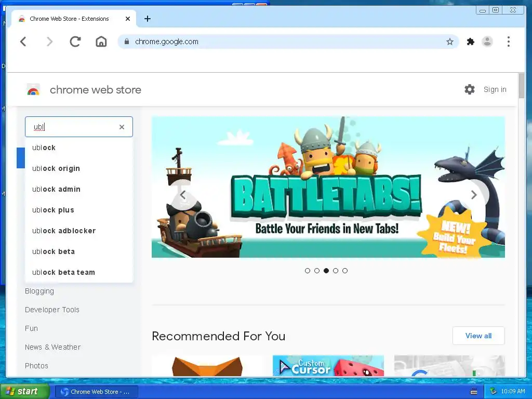This screenshot has height=399, width=532.
Task: Open the orange fox extension card
Action: pyautogui.click(x=207, y=365)
